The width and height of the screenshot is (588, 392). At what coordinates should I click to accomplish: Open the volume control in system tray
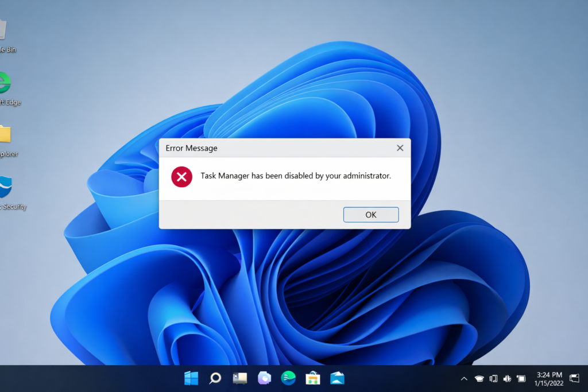tap(506, 378)
